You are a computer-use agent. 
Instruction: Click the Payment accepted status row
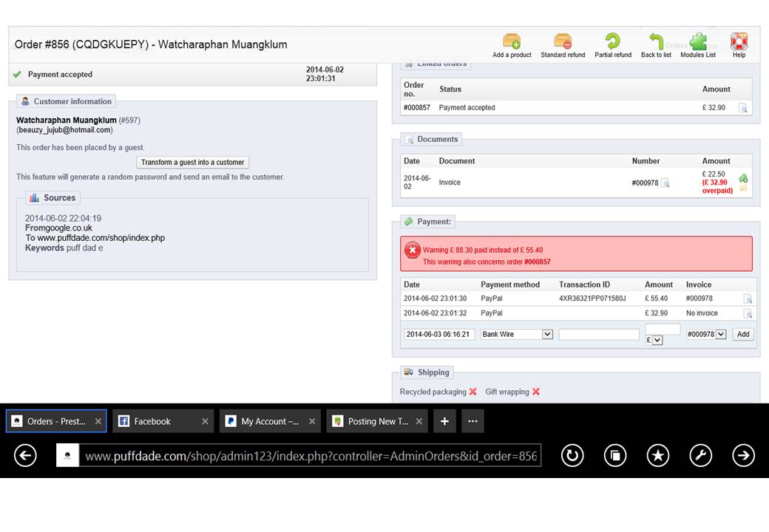193,75
